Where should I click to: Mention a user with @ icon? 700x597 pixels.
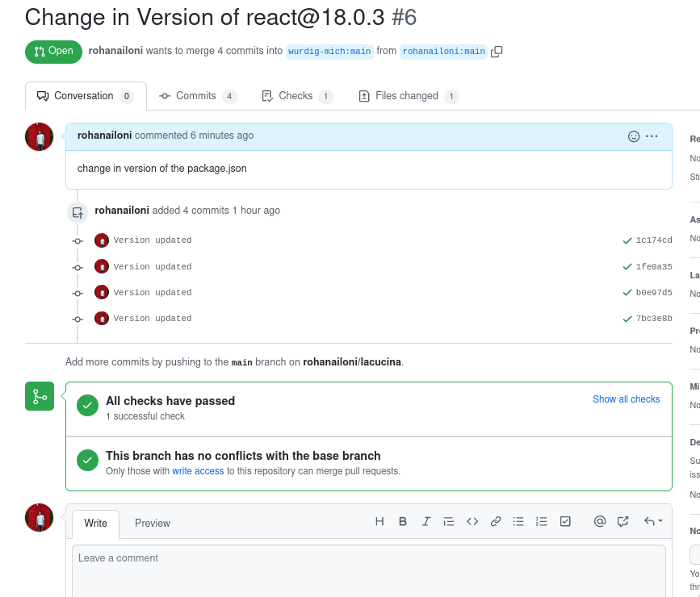(600, 521)
